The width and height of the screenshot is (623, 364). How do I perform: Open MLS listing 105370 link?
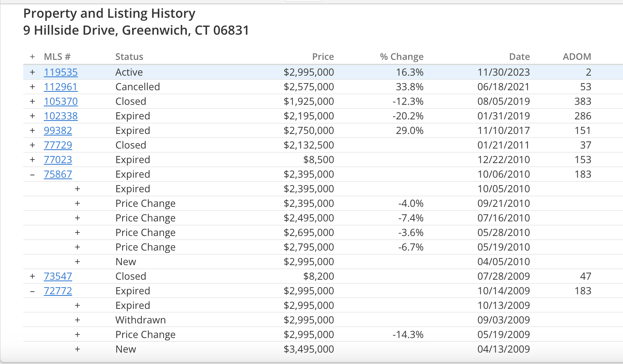[x=61, y=101]
